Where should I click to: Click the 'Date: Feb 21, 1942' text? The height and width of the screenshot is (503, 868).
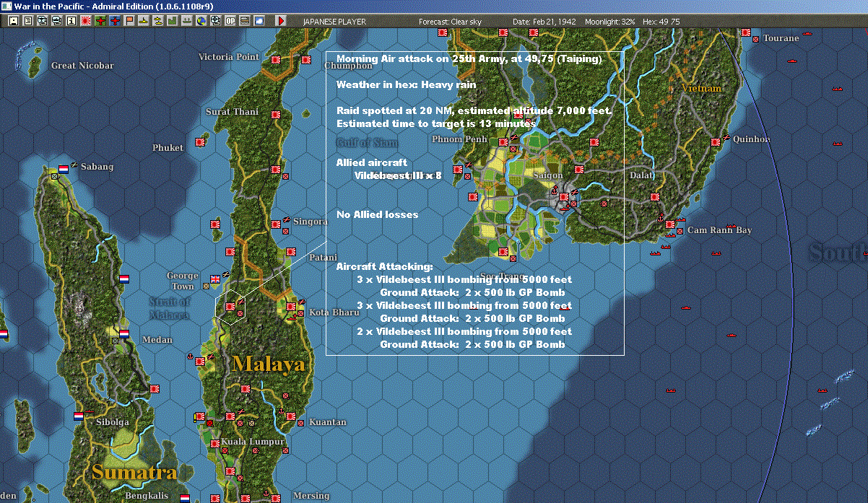544,22
